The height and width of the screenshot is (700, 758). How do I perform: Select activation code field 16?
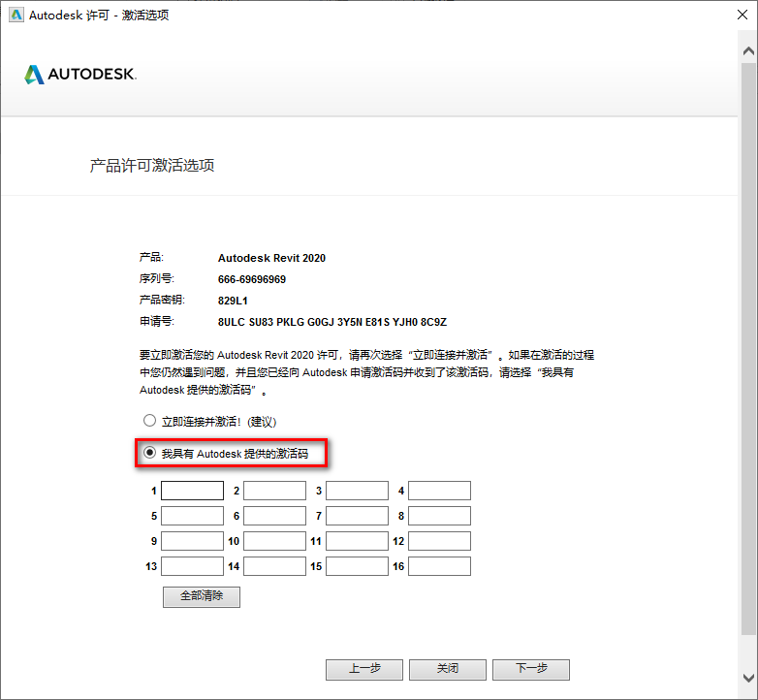tap(439, 566)
